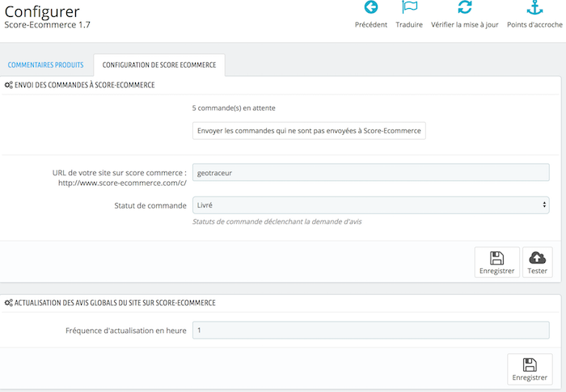Screen dimensions: 566x392
Task: Open the Statut de commande dropdown
Action: click(370, 205)
